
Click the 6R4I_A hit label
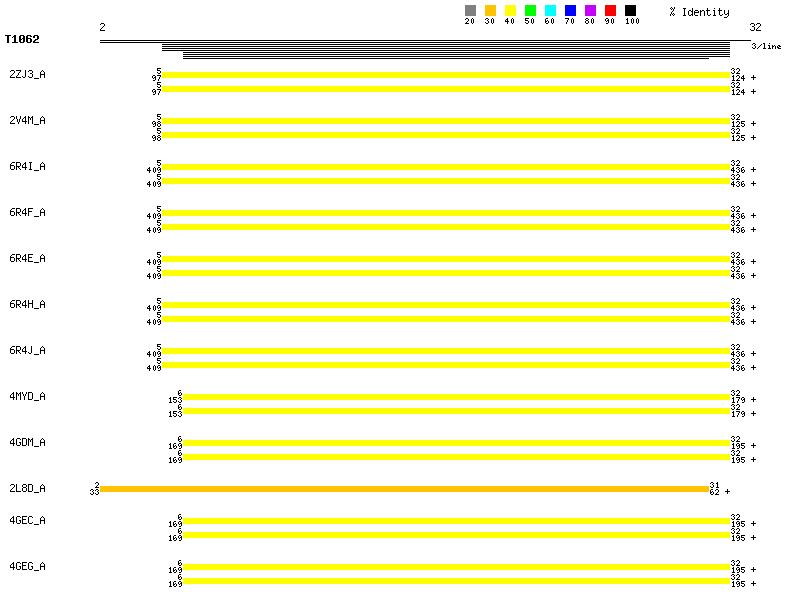click(x=27, y=166)
